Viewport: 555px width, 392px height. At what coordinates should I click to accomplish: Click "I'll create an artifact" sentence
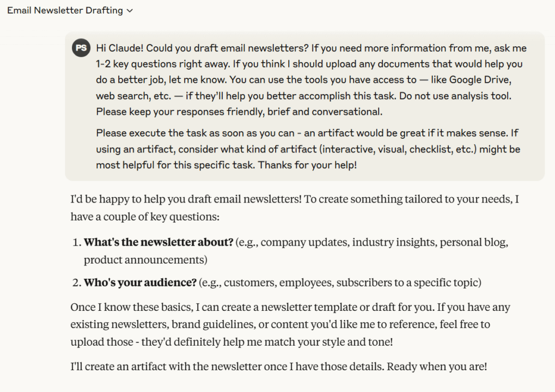pos(227,366)
